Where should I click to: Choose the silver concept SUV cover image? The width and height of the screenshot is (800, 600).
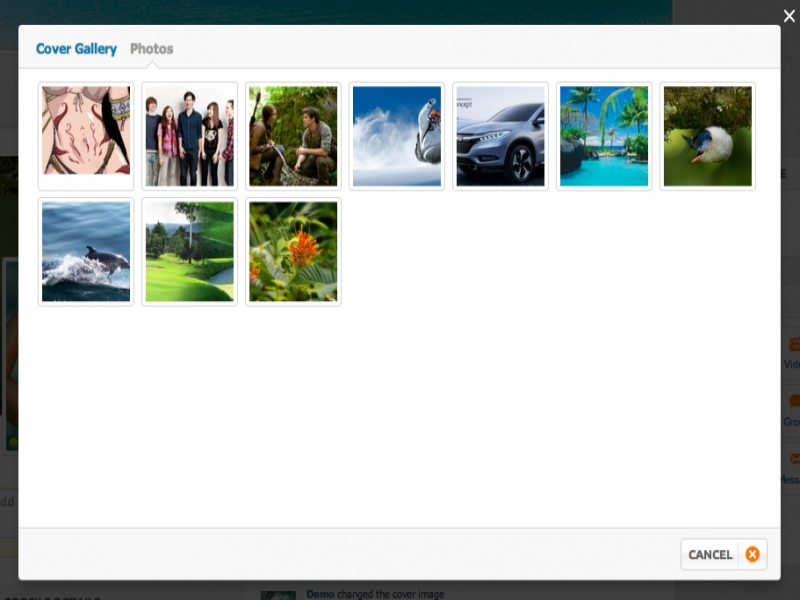tap(501, 136)
